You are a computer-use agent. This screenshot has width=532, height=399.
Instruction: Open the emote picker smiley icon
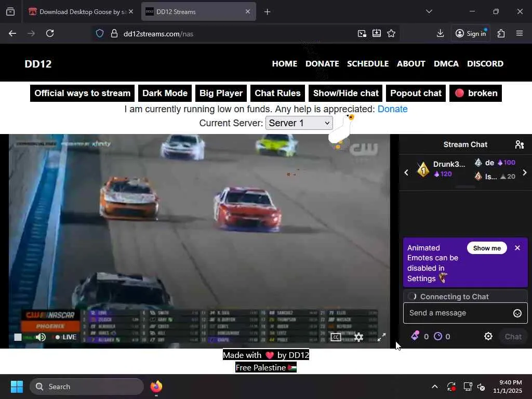[x=517, y=313]
